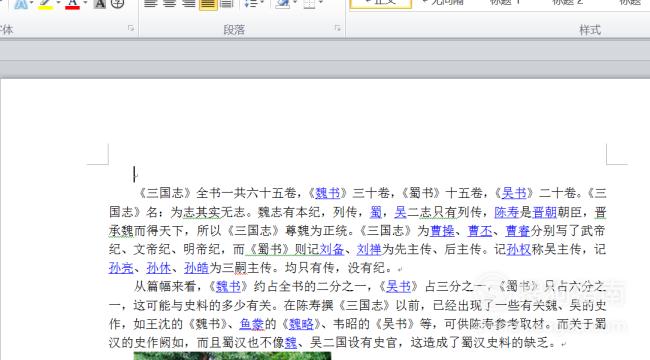Open the line spacing options
This screenshot has width=650, height=360.
coord(250,4)
